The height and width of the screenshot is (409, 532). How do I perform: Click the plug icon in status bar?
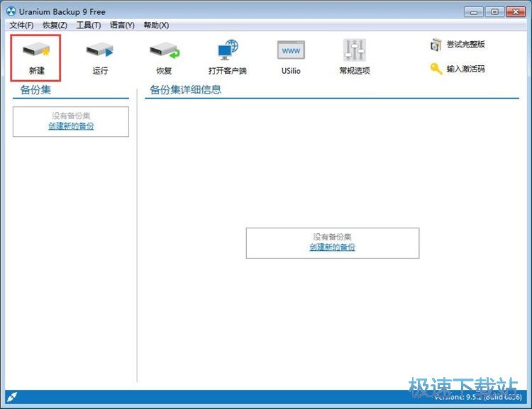click(x=12, y=396)
